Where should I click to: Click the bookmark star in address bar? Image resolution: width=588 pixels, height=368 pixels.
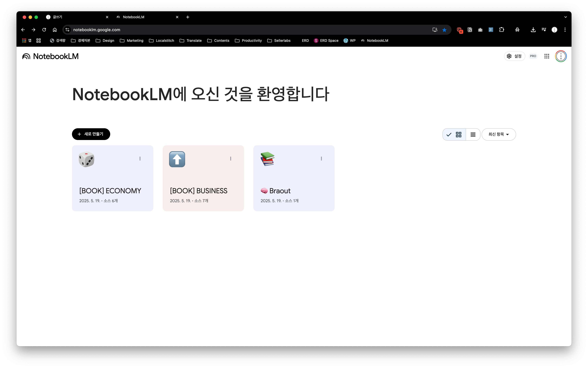444,30
